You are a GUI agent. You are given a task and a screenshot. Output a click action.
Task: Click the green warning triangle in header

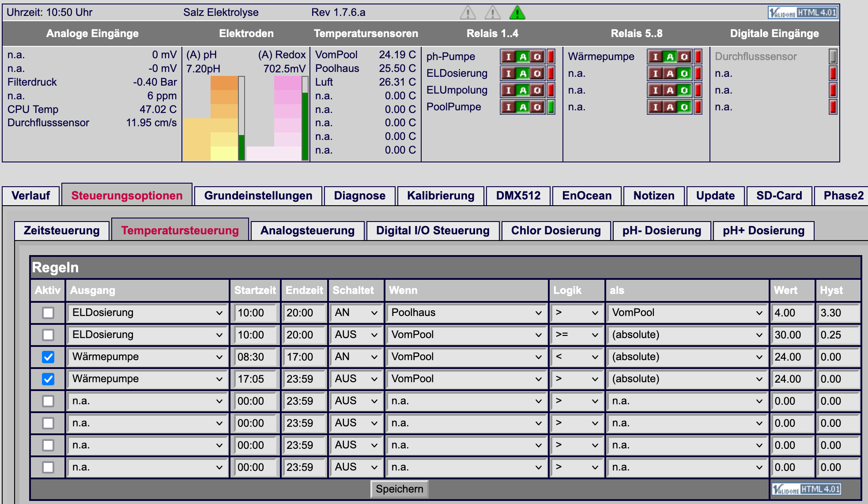point(517,12)
